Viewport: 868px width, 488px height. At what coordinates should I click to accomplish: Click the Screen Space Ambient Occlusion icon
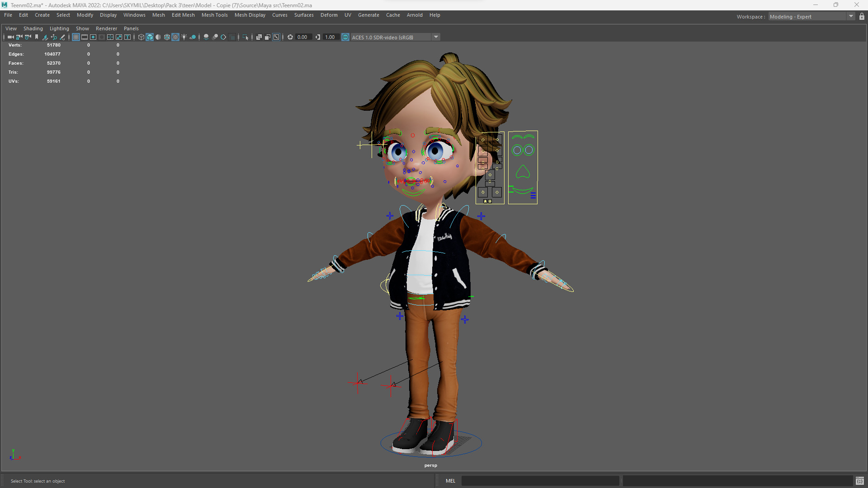(206, 37)
